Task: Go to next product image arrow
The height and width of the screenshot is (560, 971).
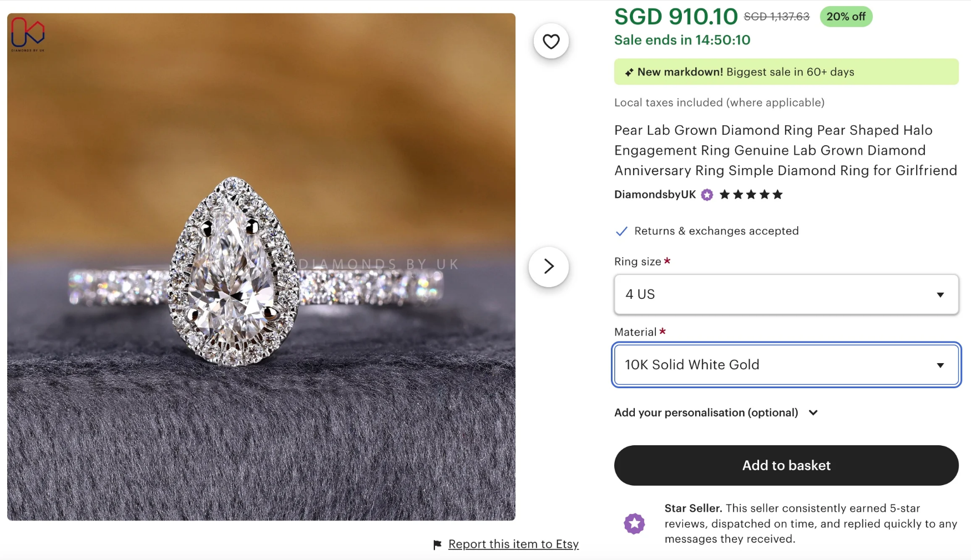Action: click(549, 267)
